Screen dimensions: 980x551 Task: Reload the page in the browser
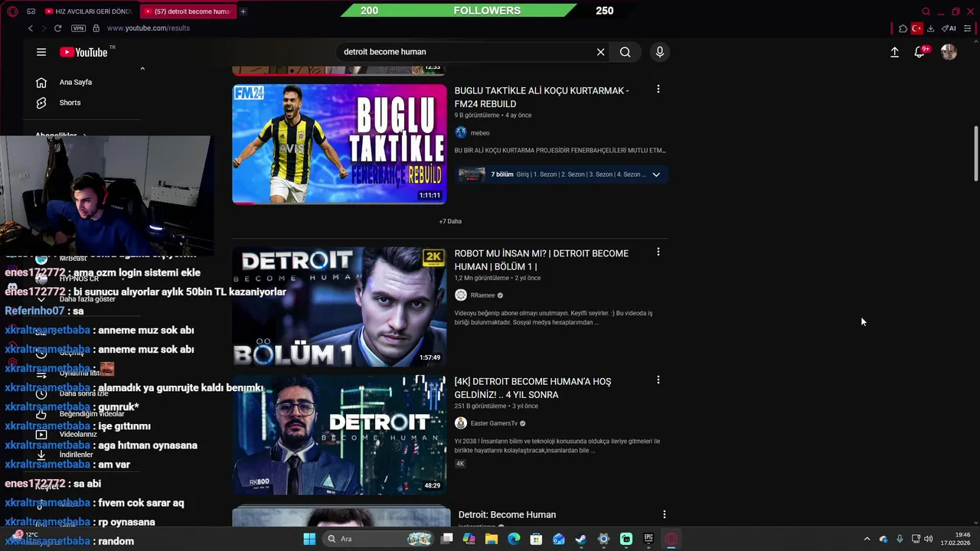[57, 28]
